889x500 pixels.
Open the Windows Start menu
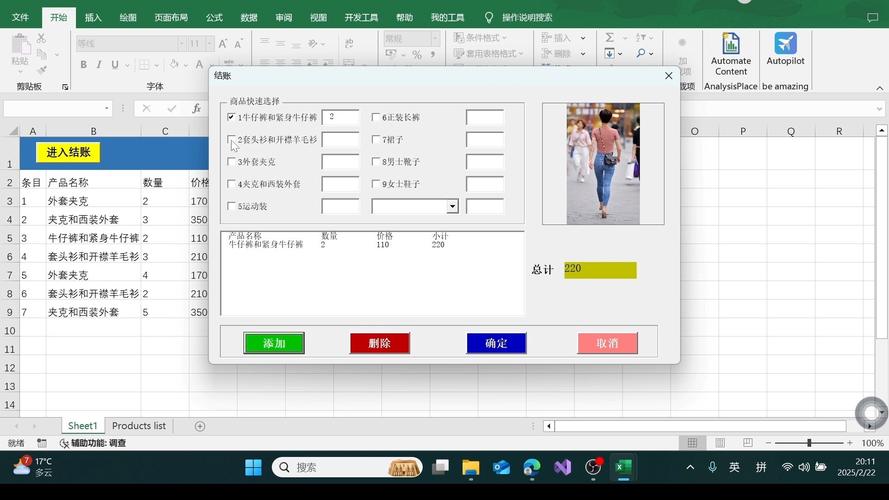(253, 467)
